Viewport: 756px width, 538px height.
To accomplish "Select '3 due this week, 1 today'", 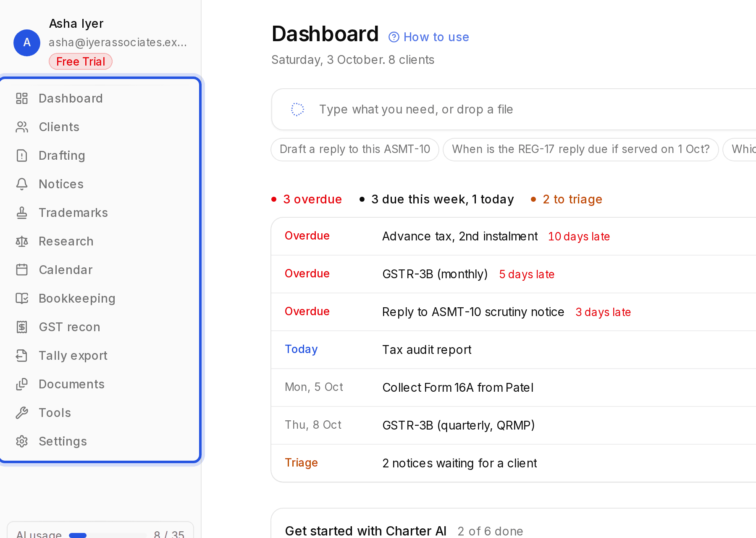I will [437, 199].
